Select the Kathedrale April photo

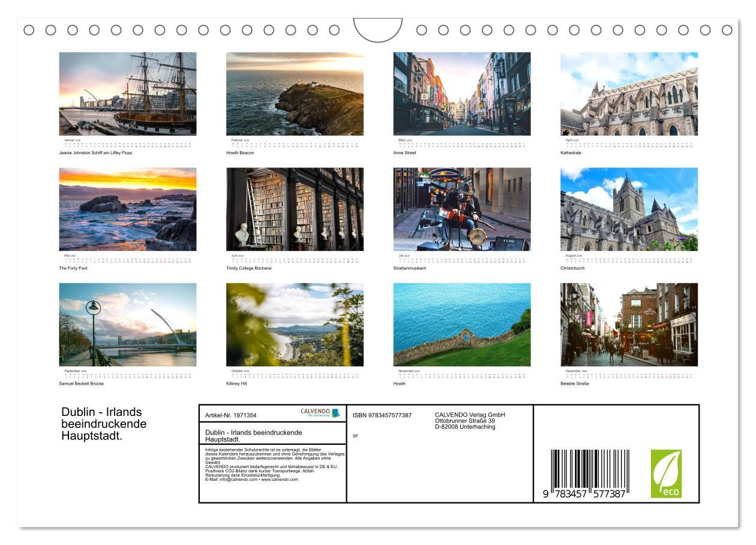coord(629,94)
